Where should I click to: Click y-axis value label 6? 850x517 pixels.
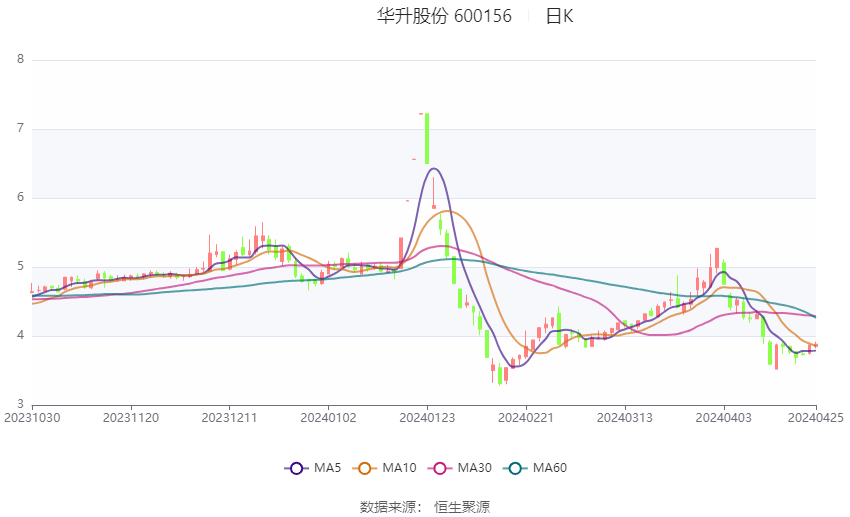pos(21,197)
